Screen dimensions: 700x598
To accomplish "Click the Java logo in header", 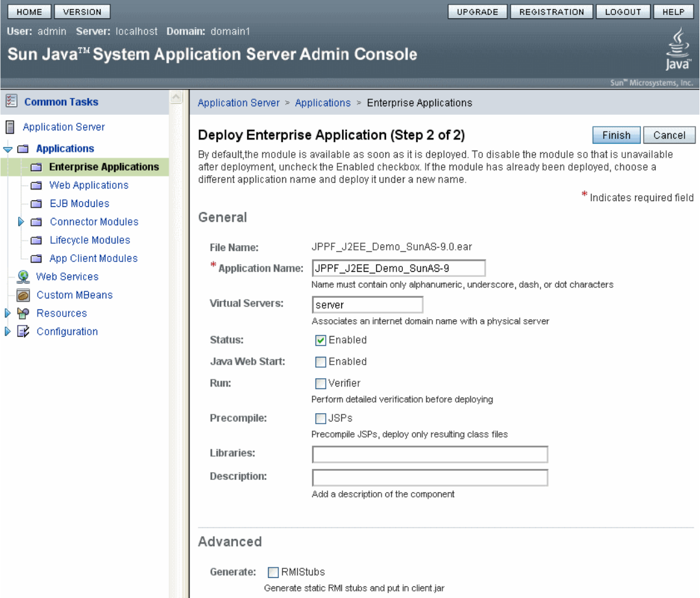I will (678, 49).
